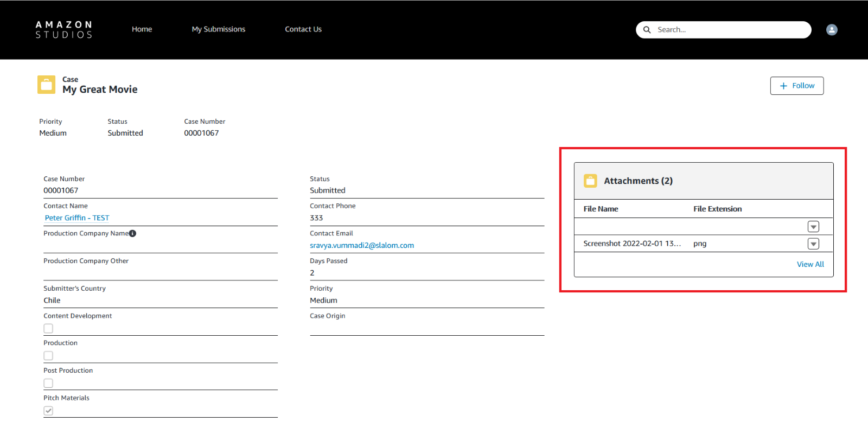The image size is (868, 422).
Task: Toggle the Content Development checkbox
Action: coord(48,328)
